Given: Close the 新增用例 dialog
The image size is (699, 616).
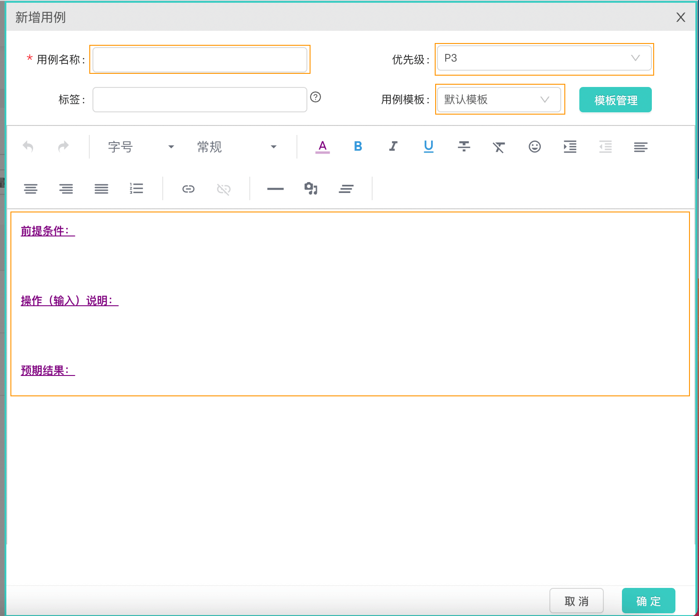Looking at the screenshot, I should 681,17.
